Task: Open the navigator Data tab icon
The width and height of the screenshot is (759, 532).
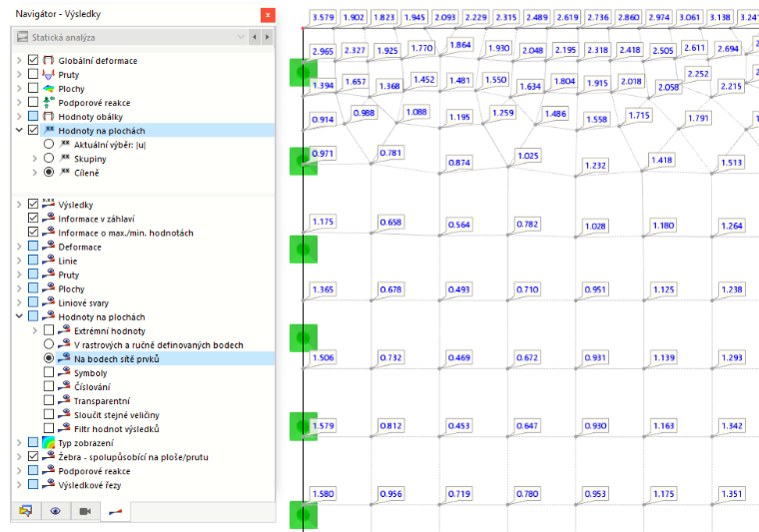Action: pyautogui.click(x=26, y=511)
